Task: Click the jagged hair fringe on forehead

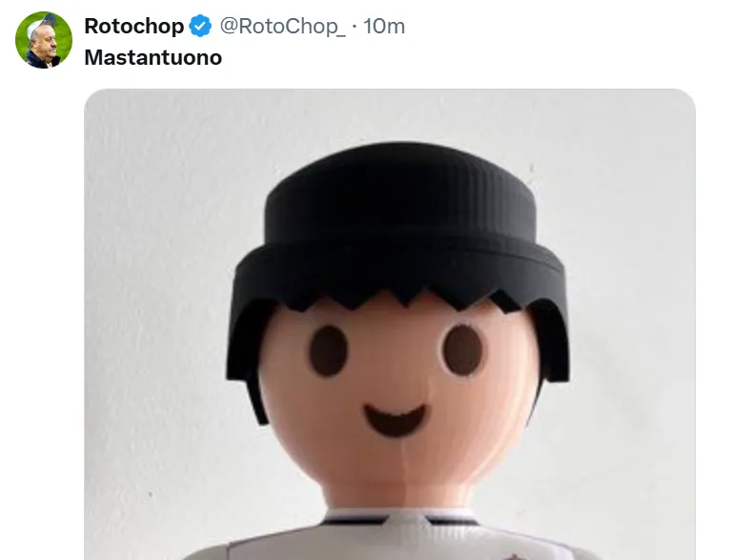Action: click(x=401, y=300)
